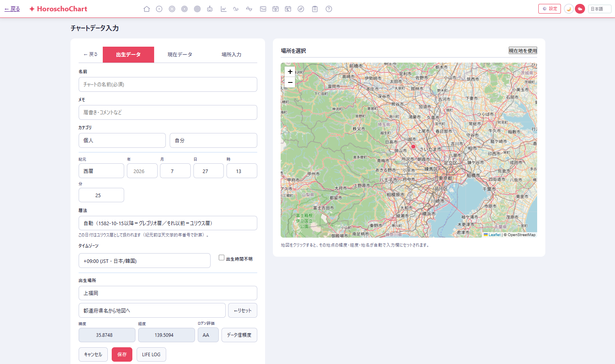The image size is (615, 364).
Task: Click the メモ input field
Action: [168, 112]
